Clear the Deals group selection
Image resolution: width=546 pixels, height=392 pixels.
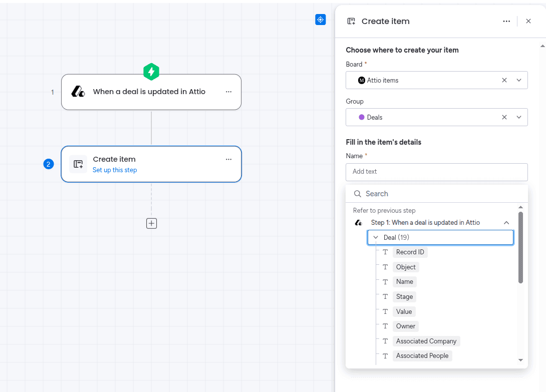(x=504, y=117)
